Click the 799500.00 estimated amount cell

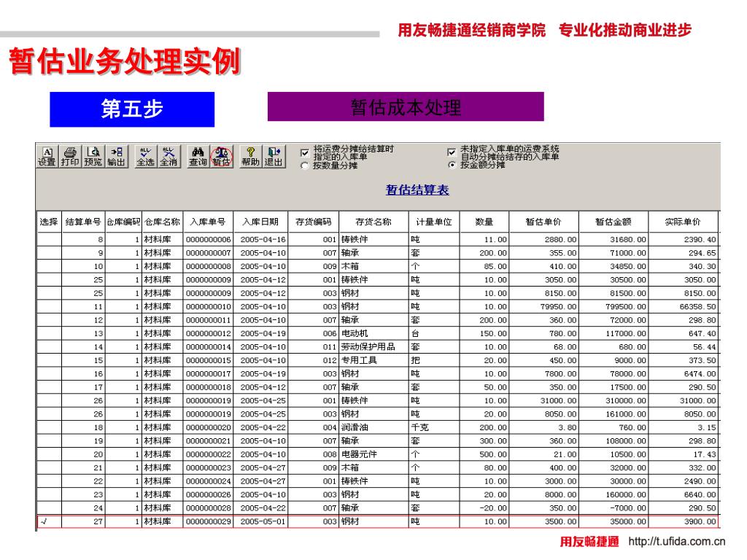614,307
